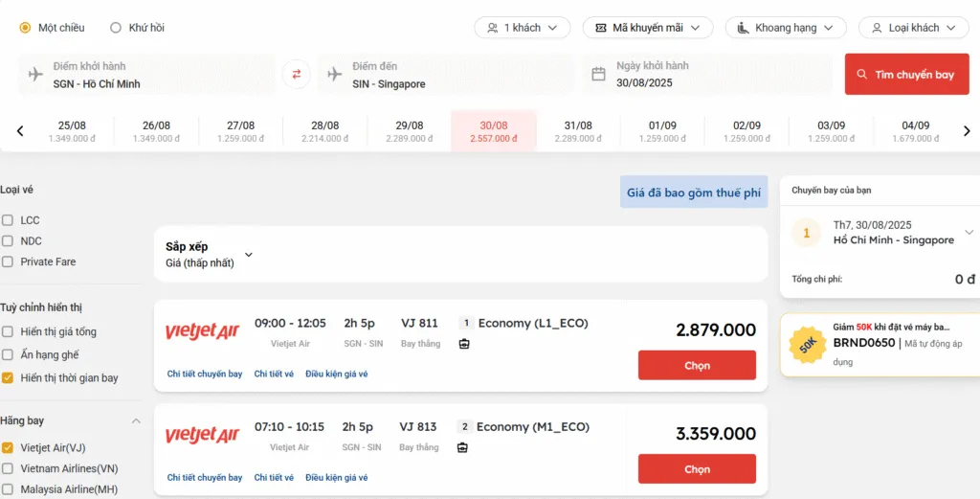Click seat count badge 1 beside Economy L1_ECO
The width and height of the screenshot is (980, 499).
pyautogui.click(x=466, y=324)
